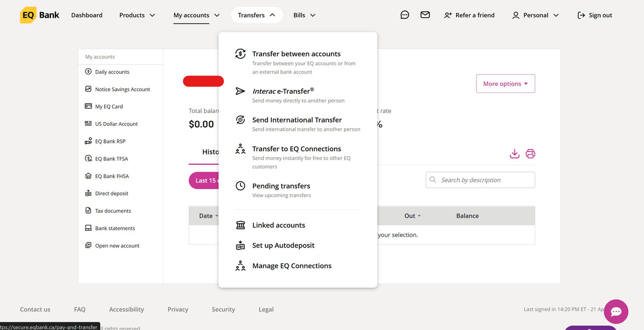Click the Send International Transfer globe icon
Image resolution: width=644 pixels, height=330 pixels.
pos(240,120)
